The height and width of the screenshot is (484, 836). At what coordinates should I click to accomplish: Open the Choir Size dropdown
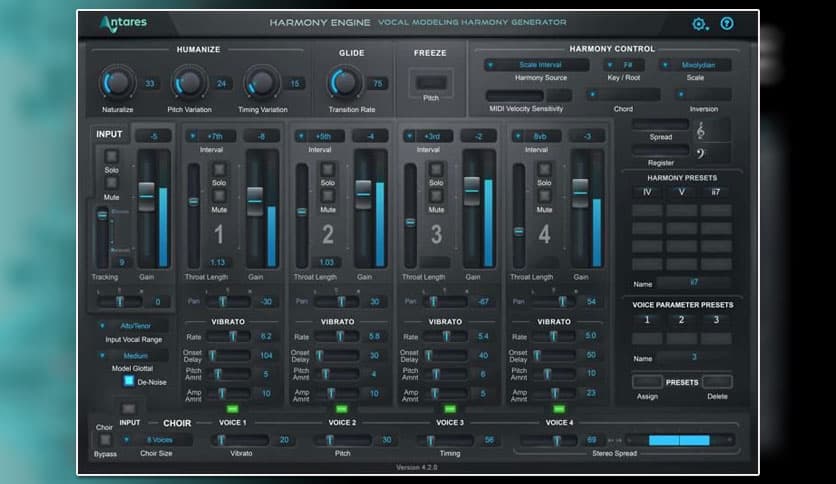(157, 440)
